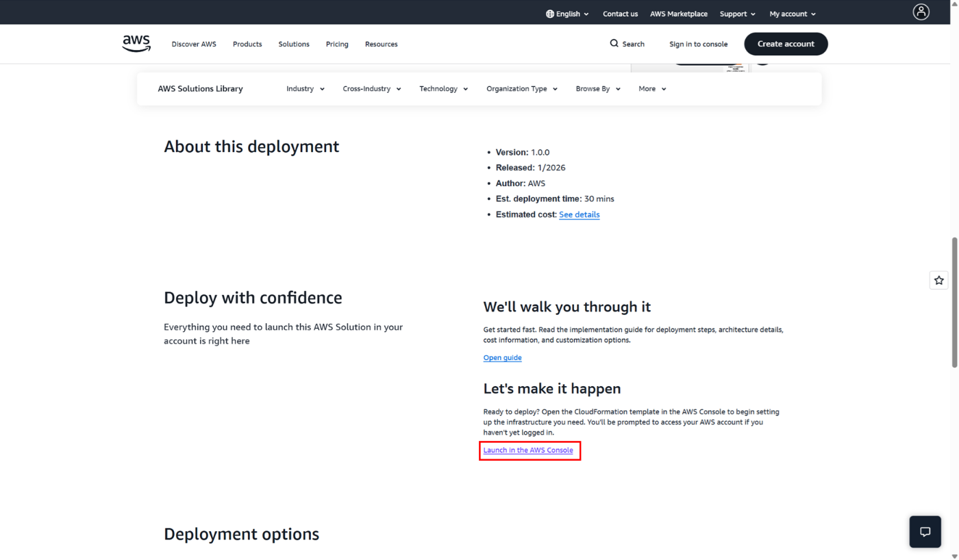See estimated cost details

coord(579,214)
